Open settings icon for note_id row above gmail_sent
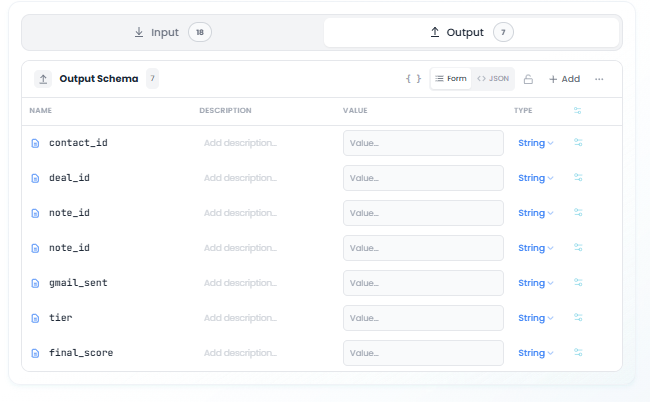Viewport: 650px width, 402px height. (x=578, y=247)
